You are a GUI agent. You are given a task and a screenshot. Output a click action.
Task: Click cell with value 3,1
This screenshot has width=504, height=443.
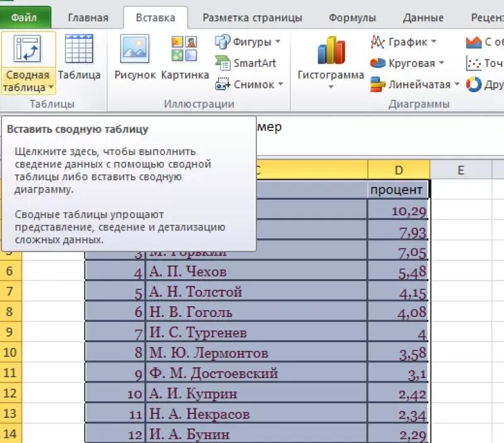[x=398, y=372]
